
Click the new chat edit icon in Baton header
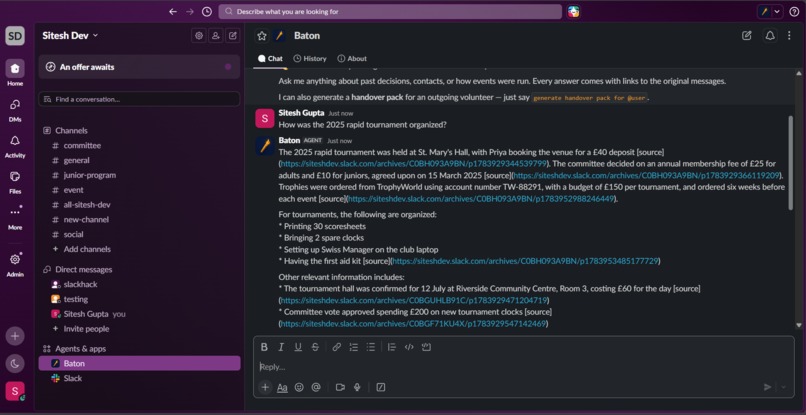point(746,35)
